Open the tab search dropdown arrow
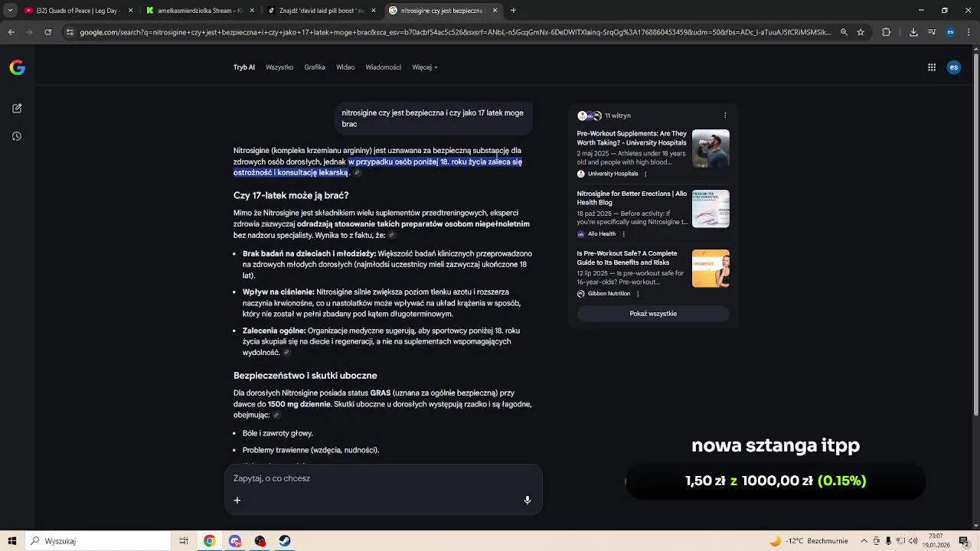The height and width of the screenshot is (551, 980). pos(10,11)
